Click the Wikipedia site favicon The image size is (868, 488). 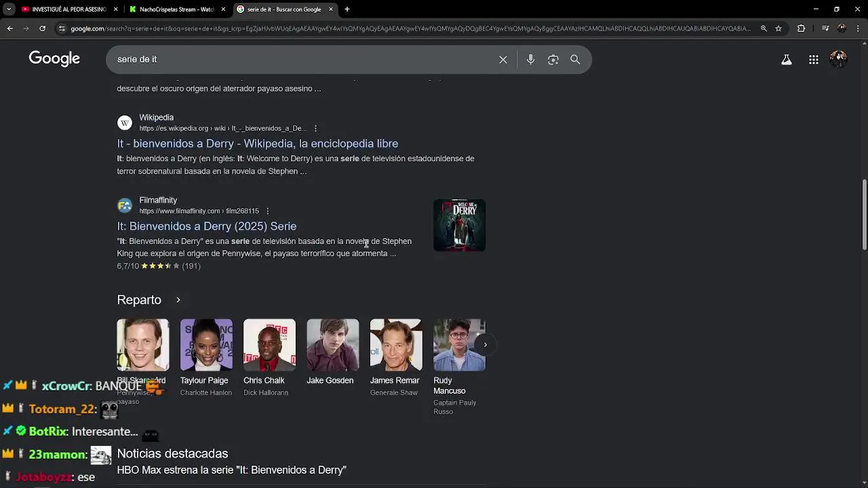click(125, 123)
